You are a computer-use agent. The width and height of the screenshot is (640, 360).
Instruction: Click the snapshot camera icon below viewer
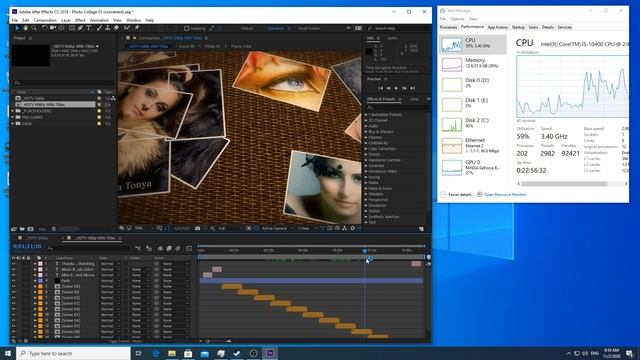198,229
